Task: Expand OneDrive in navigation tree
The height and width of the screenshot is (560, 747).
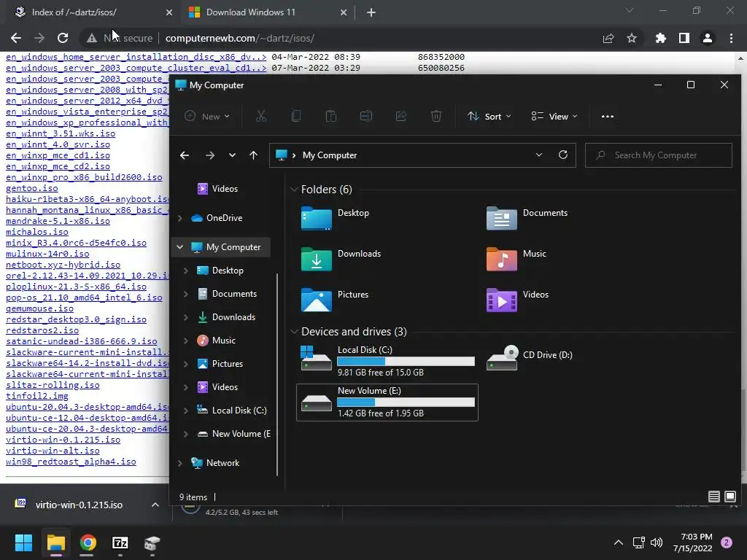Action: pyautogui.click(x=179, y=218)
